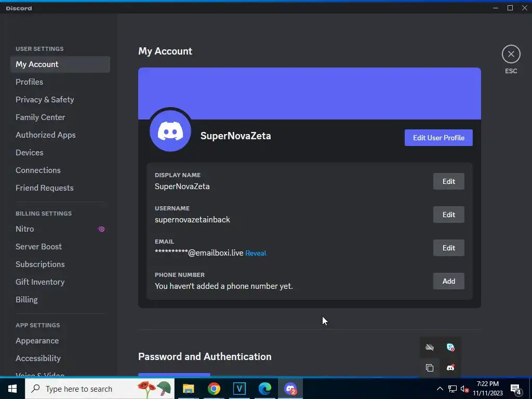
Task: Open the Devices settings page
Action: [60, 153]
